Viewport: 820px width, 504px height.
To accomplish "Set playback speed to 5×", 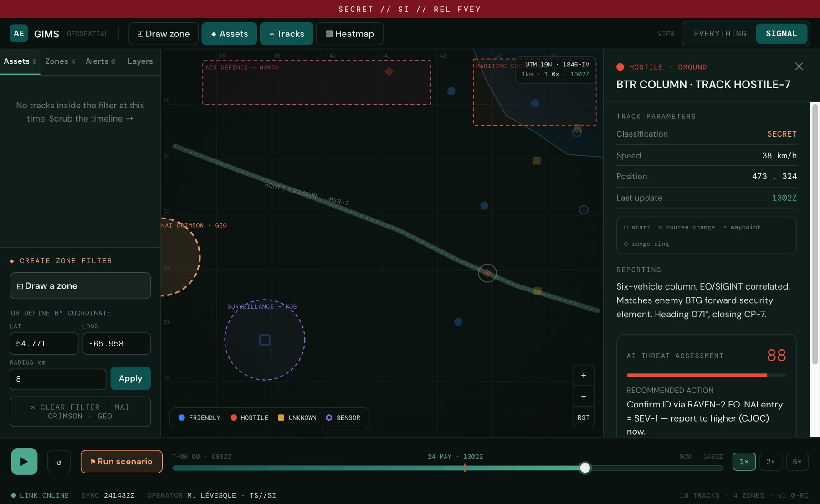I will [x=797, y=462].
